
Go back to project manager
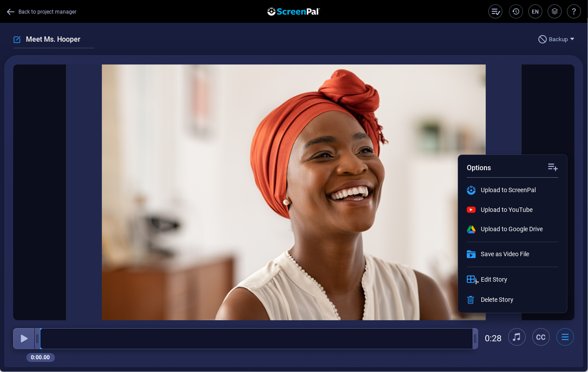click(x=42, y=12)
